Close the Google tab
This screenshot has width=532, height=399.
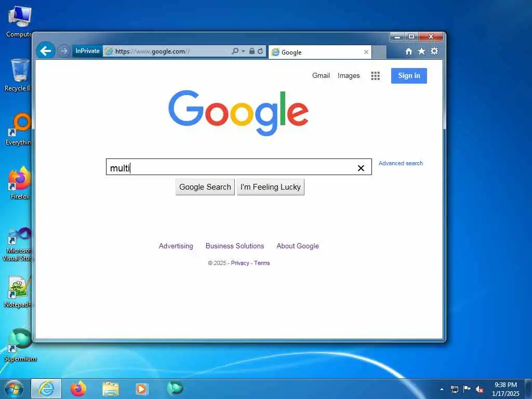366,52
